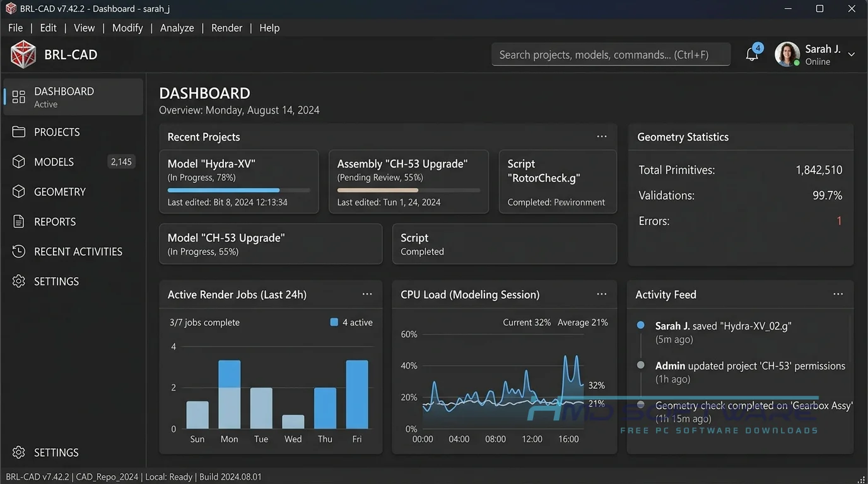This screenshot has height=484, width=868.
Task: Click Geometry check completed 'Gearbox Assy' entry
Action: (754, 412)
